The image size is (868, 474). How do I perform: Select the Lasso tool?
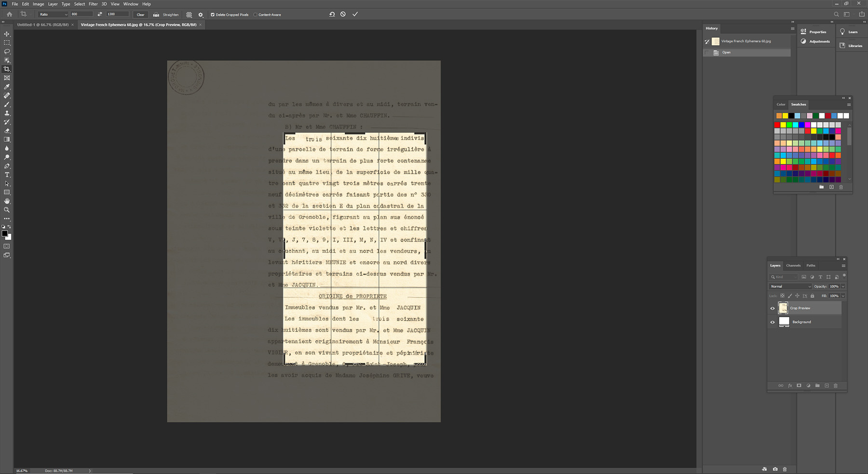7,52
